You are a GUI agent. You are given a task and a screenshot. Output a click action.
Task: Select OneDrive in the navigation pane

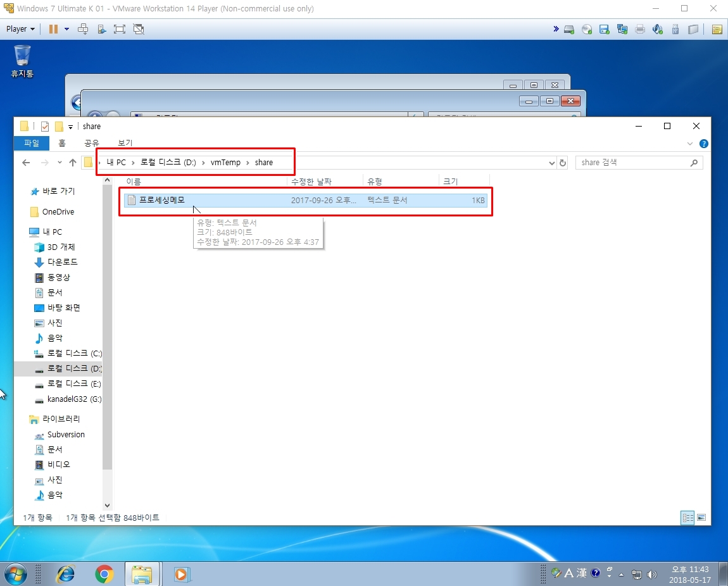click(58, 211)
